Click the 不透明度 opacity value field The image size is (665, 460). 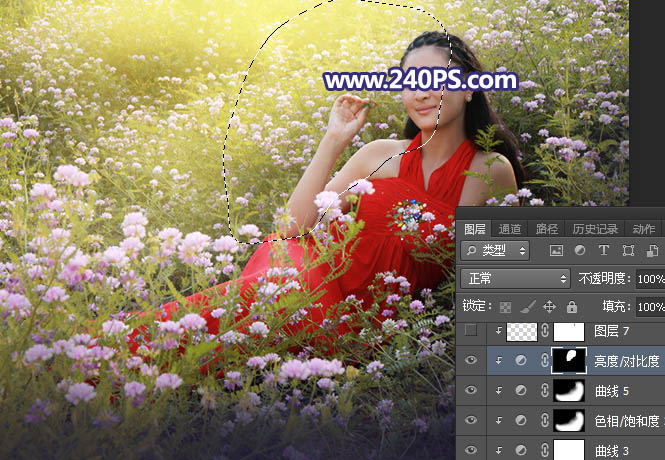pos(650,279)
